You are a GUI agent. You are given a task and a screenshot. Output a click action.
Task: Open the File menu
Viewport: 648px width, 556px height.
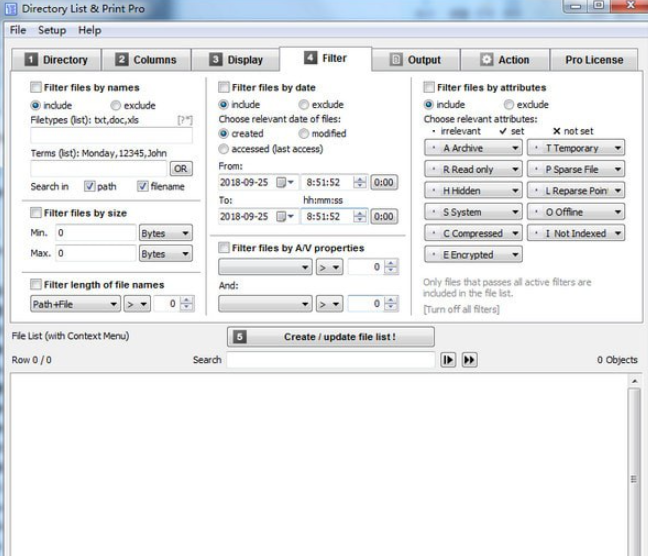click(x=18, y=30)
